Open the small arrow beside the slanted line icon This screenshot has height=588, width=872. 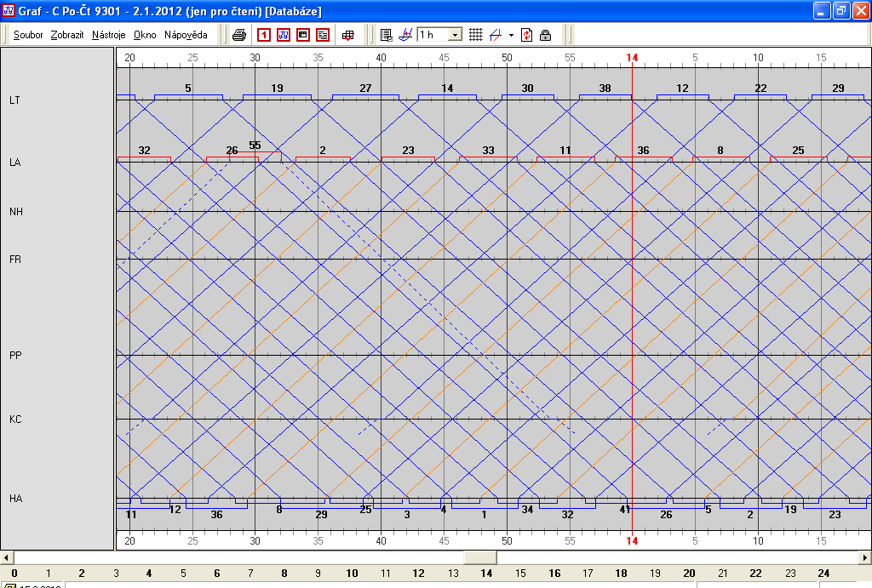(x=511, y=35)
